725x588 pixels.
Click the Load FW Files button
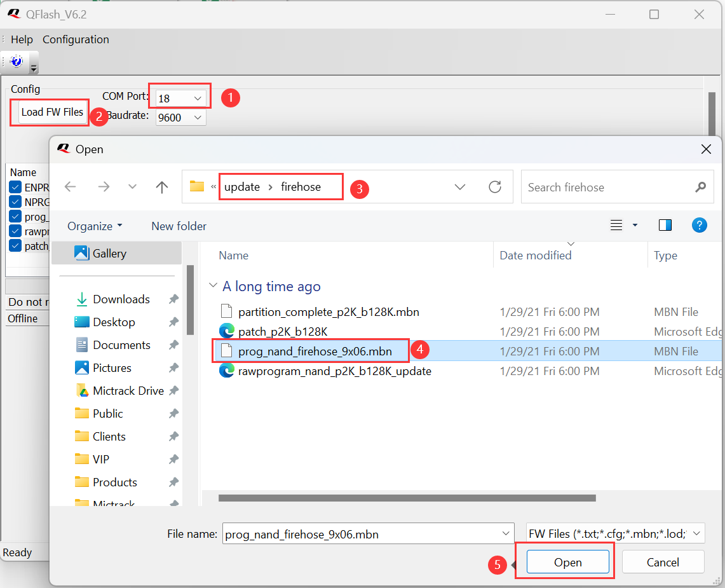[52, 112]
